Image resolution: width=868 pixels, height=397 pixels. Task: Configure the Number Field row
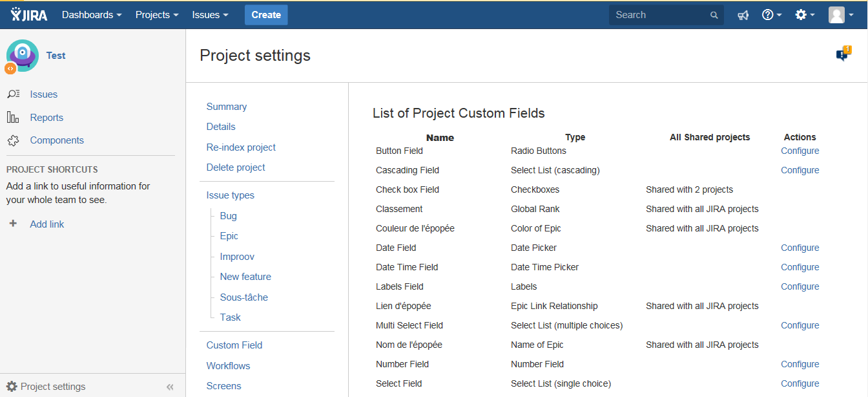800,364
